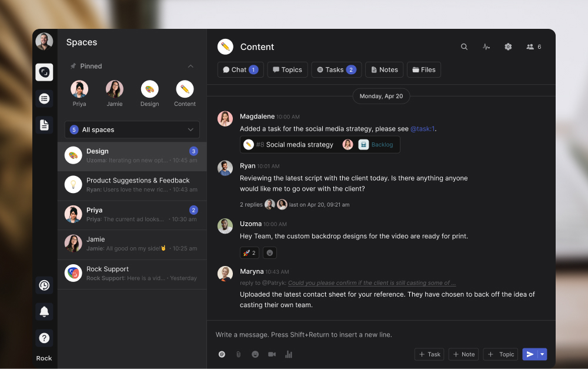Click the attach file paperclip icon
The image size is (588, 369).
(x=238, y=354)
